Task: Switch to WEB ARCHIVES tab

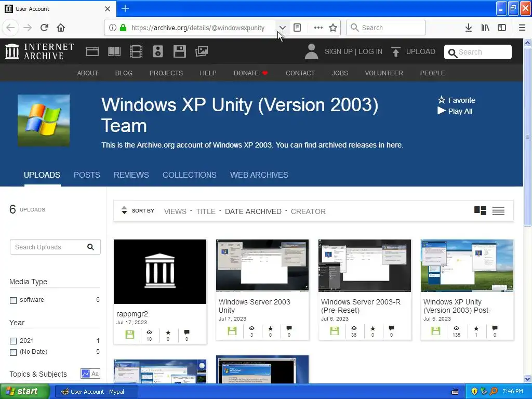Action: pos(259,175)
